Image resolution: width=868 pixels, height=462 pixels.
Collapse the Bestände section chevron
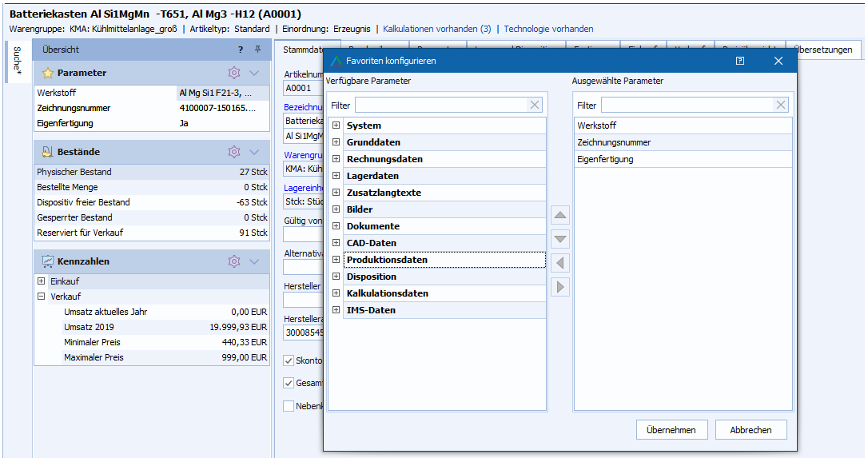(x=254, y=152)
